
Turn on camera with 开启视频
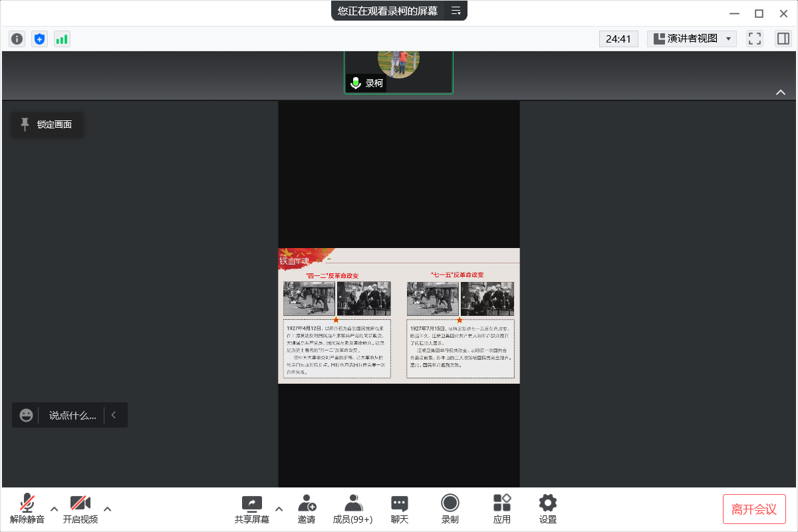click(x=80, y=509)
